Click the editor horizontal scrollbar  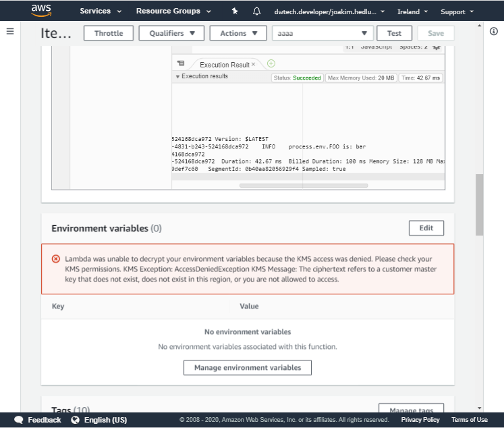(304, 186)
